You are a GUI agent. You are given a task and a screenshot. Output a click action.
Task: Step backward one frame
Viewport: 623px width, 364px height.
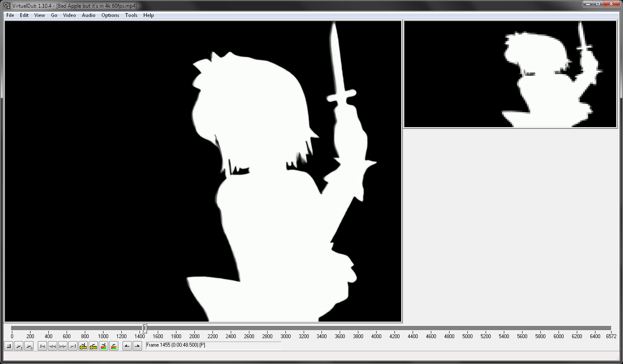point(53,346)
